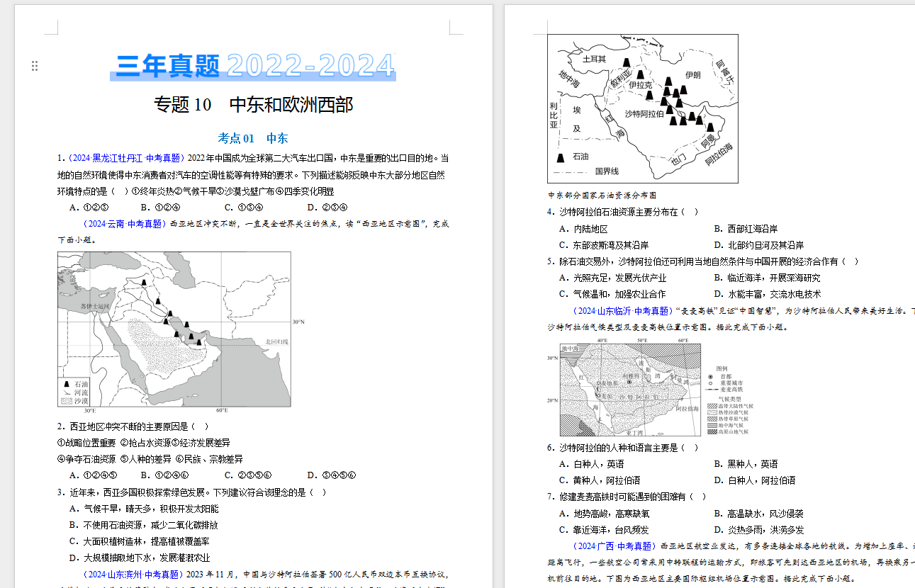Select answer '高温缺水,风沙侵袭'
915x588 pixels.
(x=759, y=514)
